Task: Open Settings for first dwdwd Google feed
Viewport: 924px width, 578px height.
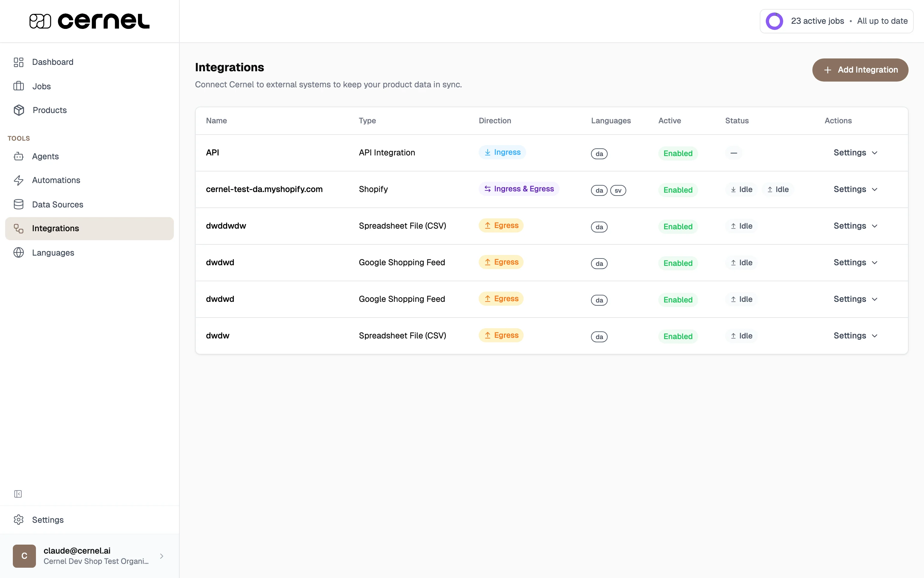Action: click(x=855, y=262)
